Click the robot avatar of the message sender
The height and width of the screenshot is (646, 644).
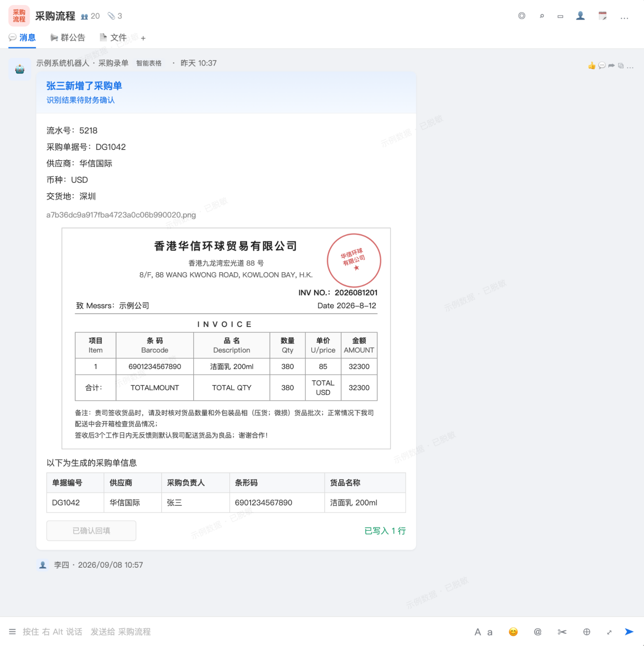pos(20,69)
